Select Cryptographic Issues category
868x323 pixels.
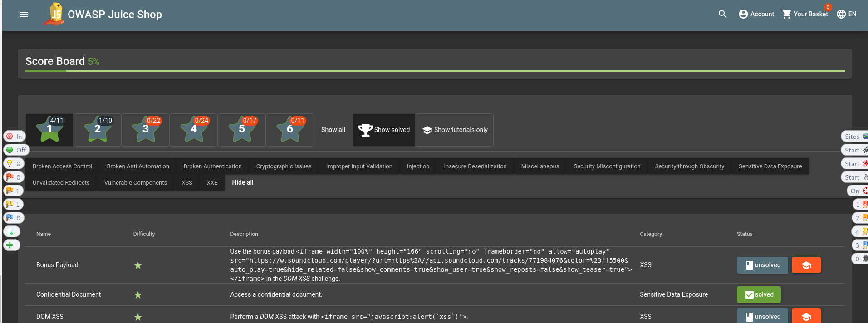coord(284,166)
